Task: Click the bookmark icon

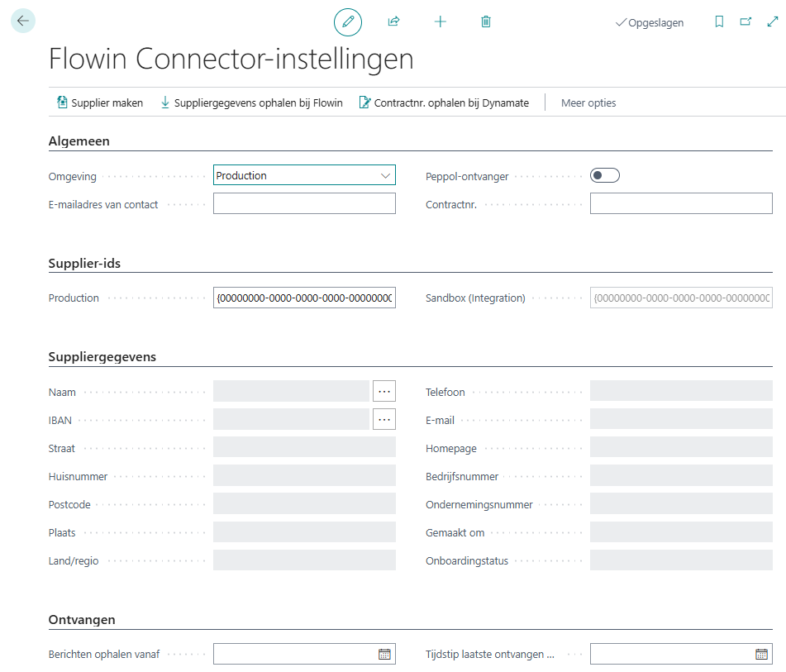Action: [719, 22]
